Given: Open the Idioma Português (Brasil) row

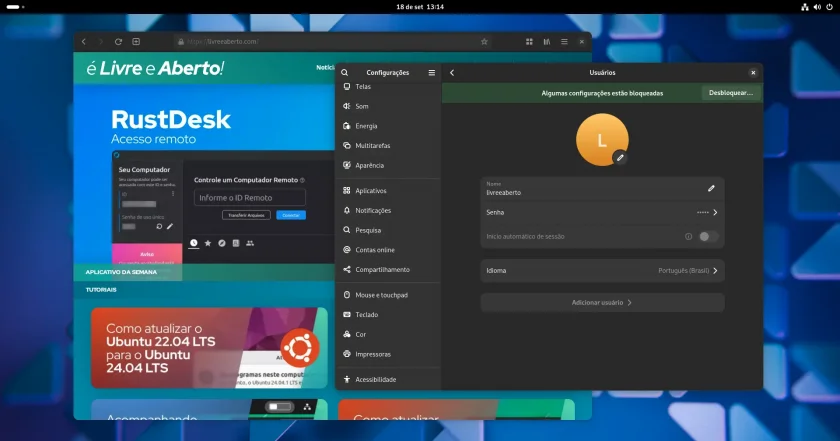Looking at the screenshot, I should tap(602, 271).
